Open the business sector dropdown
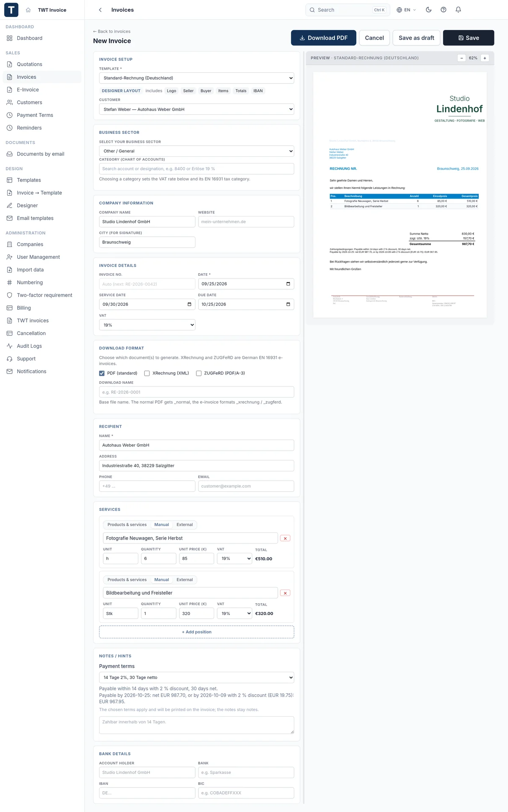 196,151
